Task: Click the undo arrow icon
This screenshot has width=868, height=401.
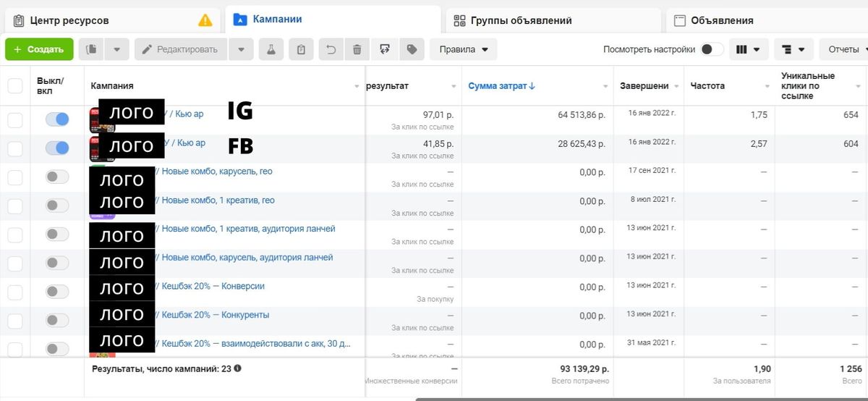Action: pos(331,49)
